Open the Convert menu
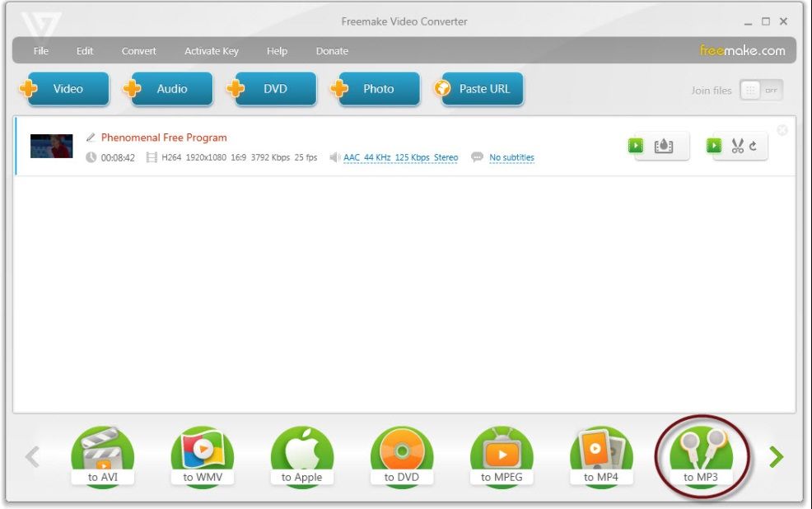Screen dimensions: 812x509 139,51
